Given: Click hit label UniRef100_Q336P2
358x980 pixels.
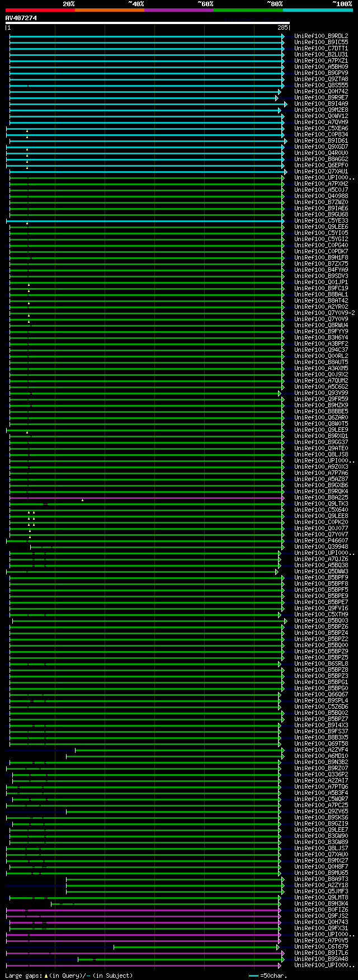Looking at the screenshot, I should pos(321,774).
